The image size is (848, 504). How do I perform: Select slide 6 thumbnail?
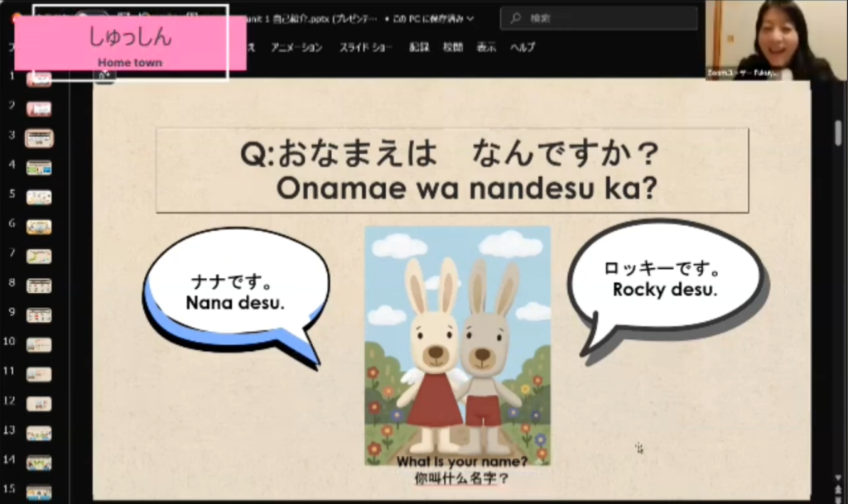(39, 227)
